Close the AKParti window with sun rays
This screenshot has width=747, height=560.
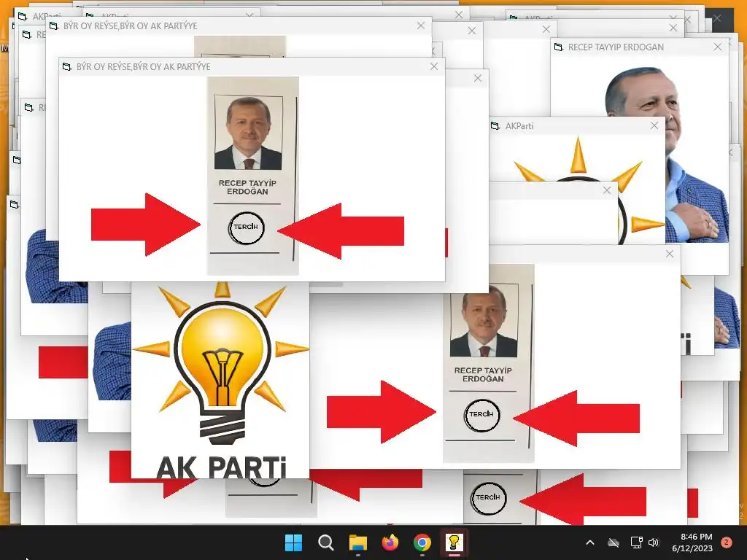tap(654, 125)
